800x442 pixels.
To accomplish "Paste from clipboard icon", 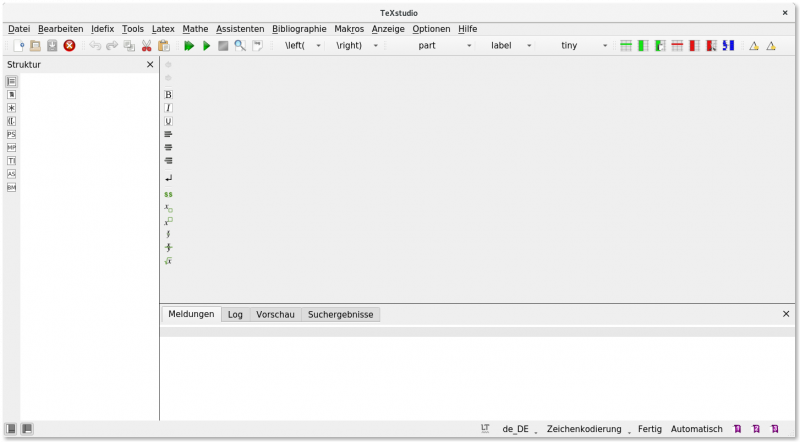I will 163,46.
